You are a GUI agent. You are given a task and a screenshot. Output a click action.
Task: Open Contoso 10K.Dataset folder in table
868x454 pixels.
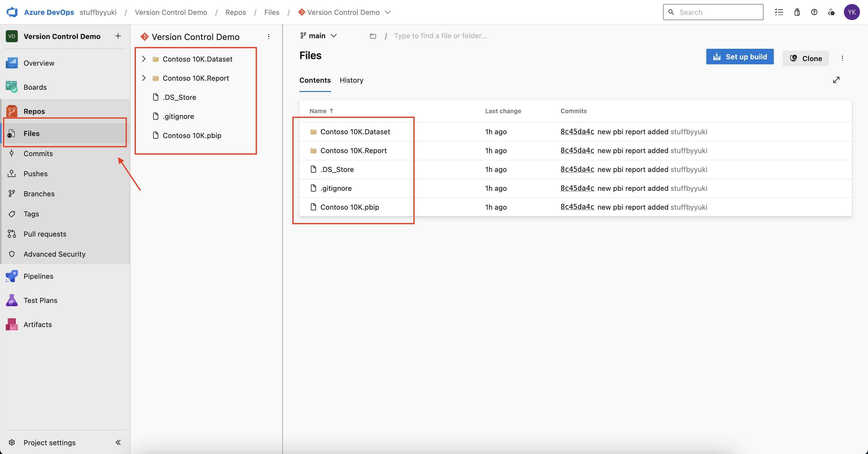355,131
